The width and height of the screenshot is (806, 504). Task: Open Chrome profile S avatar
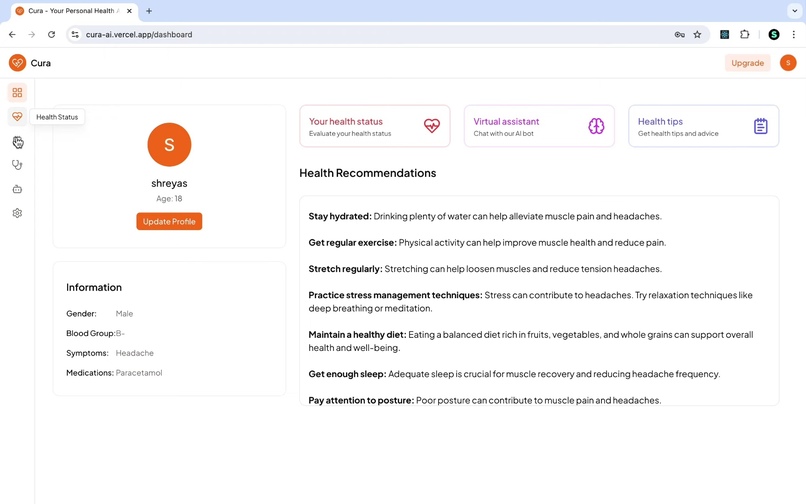pos(774,34)
